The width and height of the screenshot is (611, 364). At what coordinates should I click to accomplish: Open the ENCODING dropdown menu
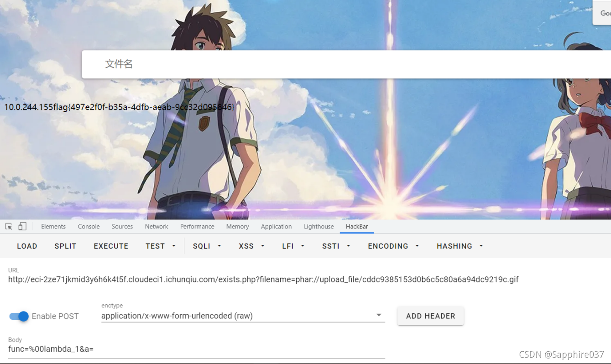(393, 246)
